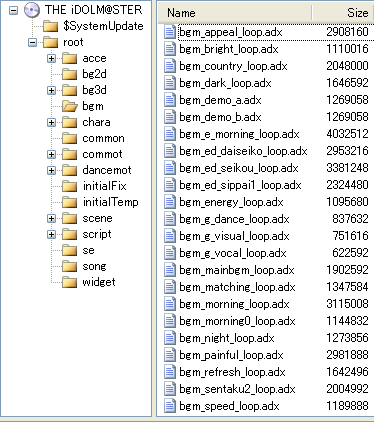Click size value 1189888
374x422 pixels.
click(347, 406)
